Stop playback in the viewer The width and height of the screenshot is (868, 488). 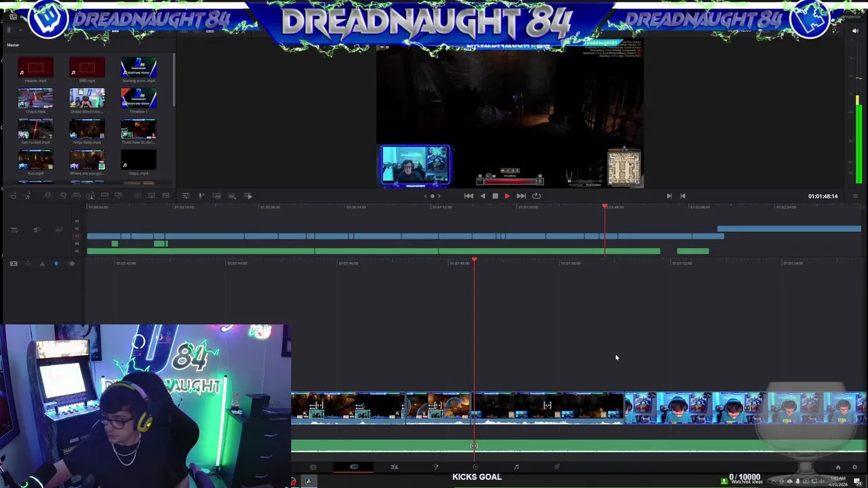click(x=495, y=196)
